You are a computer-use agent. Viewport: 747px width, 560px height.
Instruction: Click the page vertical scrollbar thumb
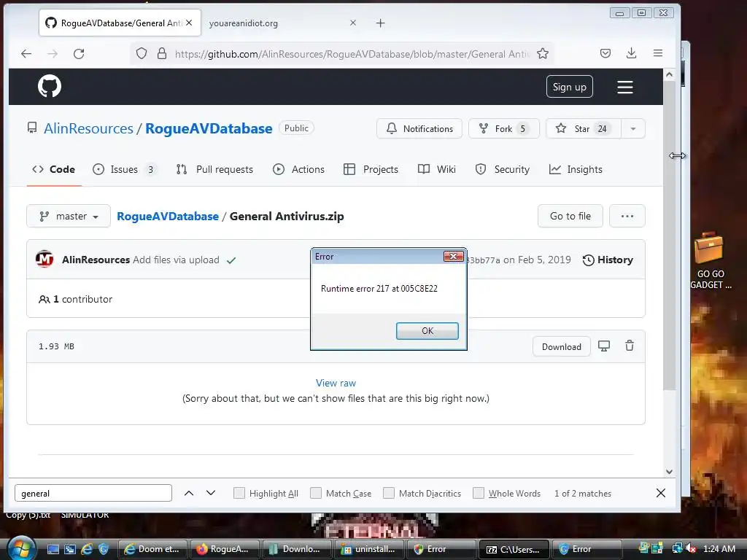tap(670, 236)
